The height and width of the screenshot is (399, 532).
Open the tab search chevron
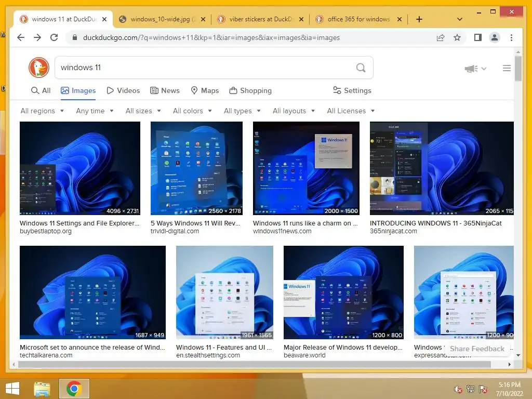[460, 19]
